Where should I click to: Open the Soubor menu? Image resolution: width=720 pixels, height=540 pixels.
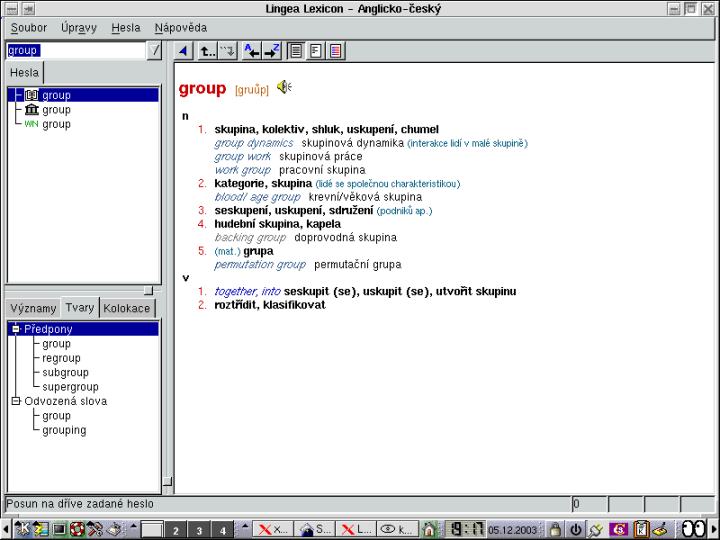pyautogui.click(x=29, y=28)
